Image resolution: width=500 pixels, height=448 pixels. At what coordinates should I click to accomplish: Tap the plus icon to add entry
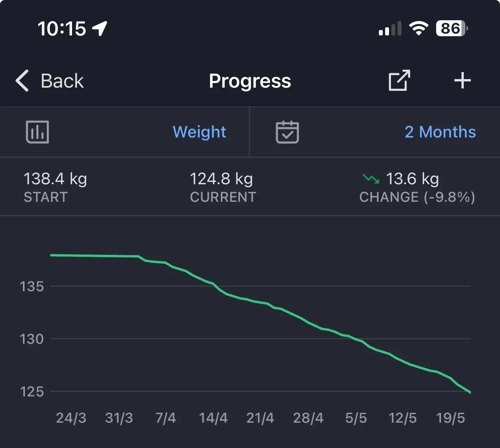[x=462, y=81]
